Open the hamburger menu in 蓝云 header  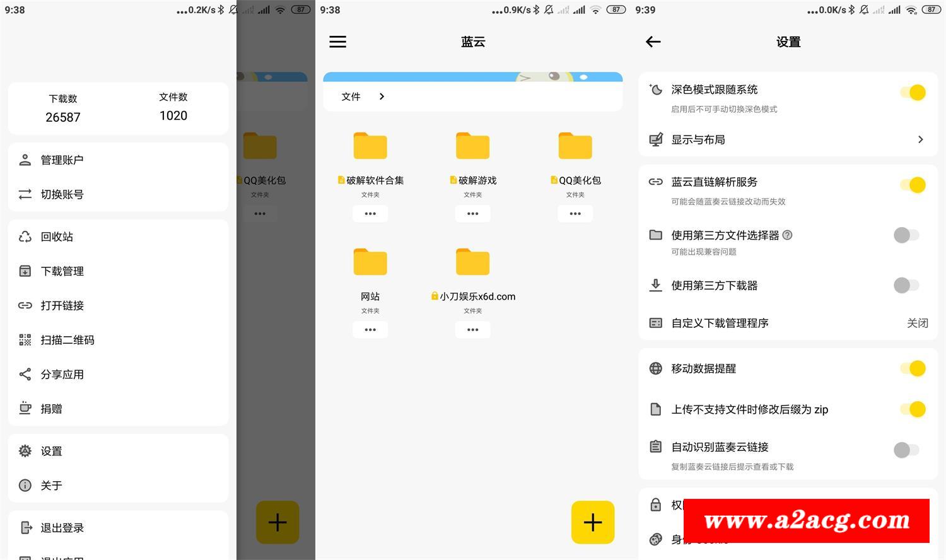(338, 42)
